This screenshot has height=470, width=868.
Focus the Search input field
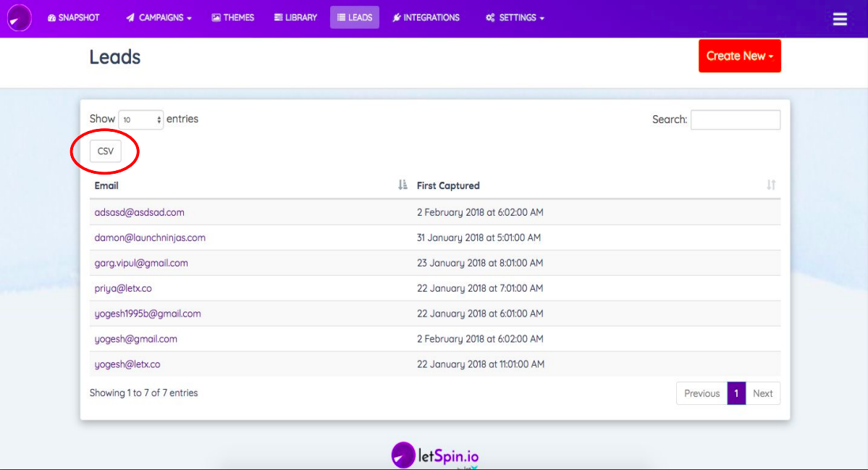tap(735, 119)
